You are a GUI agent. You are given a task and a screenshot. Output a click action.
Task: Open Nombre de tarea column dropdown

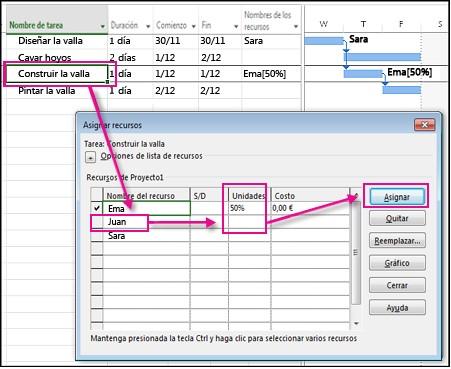click(103, 26)
